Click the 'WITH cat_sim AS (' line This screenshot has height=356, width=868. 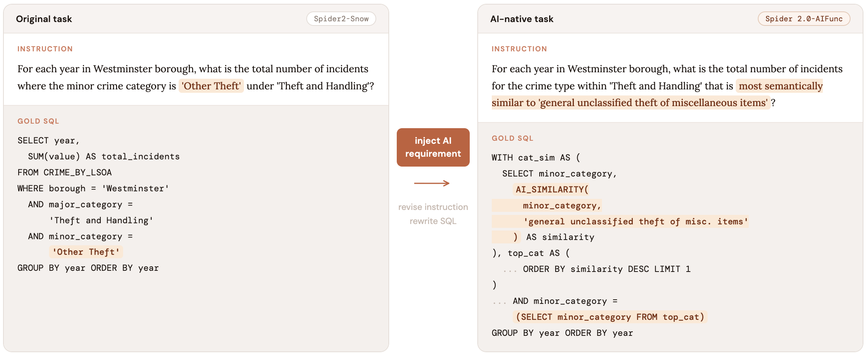coord(536,158)
